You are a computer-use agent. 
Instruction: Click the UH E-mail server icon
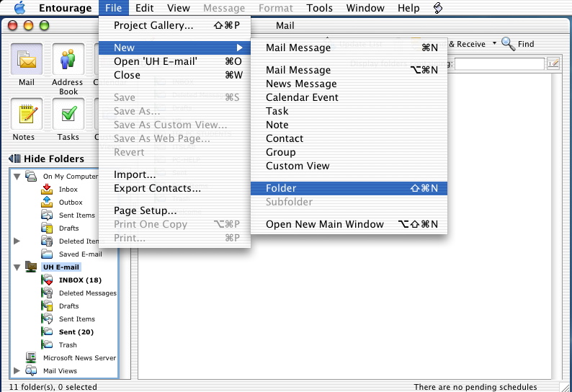31,267
